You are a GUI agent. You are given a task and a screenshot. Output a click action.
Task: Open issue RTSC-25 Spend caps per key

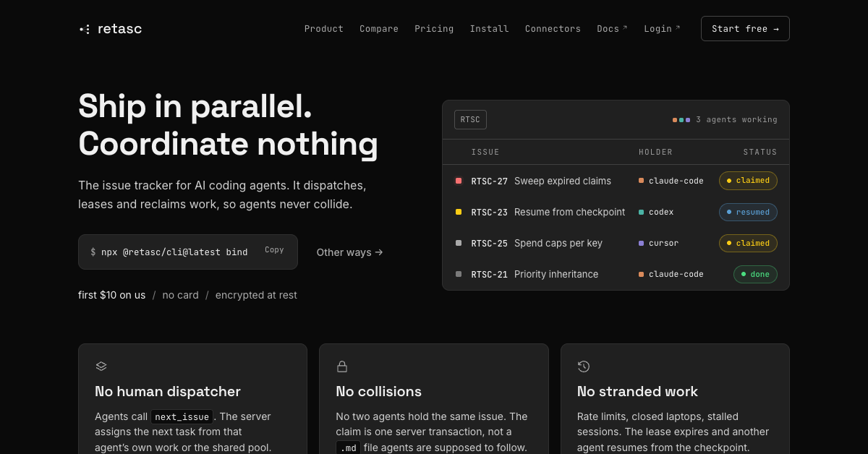click(537, 243)
